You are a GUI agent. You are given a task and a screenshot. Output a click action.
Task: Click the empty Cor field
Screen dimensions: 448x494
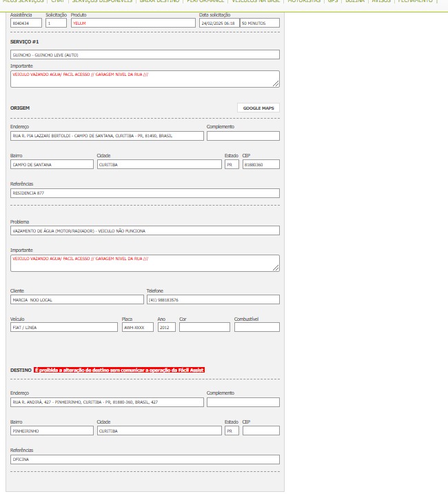[x=205, y=327]
